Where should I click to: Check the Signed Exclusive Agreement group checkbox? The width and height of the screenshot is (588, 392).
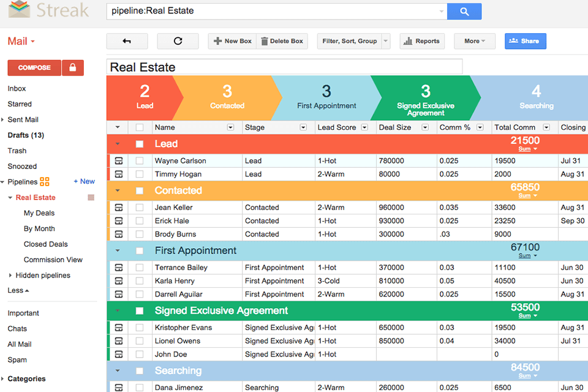[140, 311]
